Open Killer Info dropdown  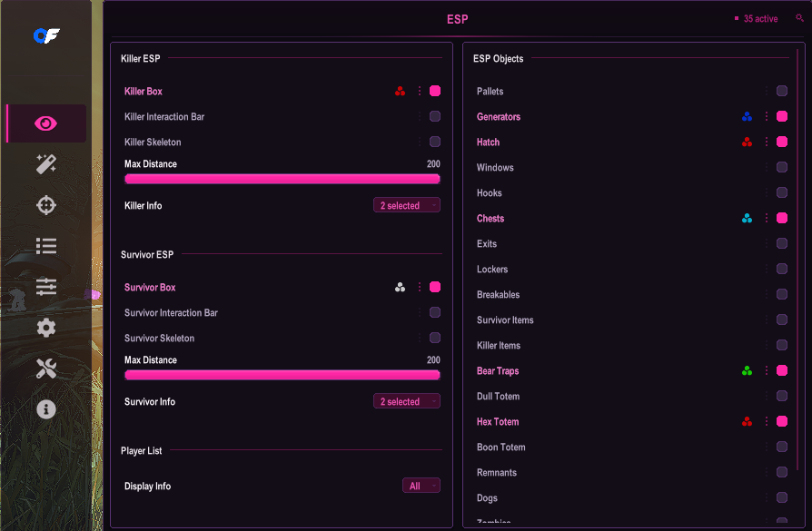pyautogui.click(x=407, y=205)
